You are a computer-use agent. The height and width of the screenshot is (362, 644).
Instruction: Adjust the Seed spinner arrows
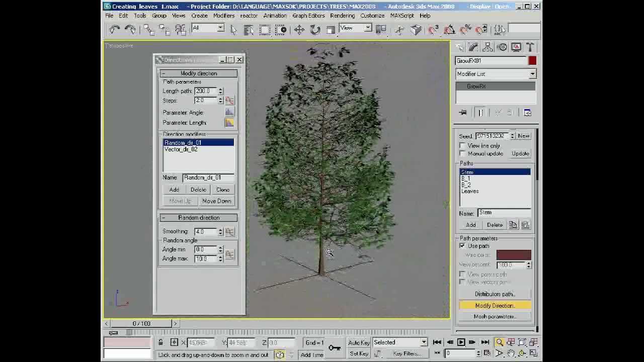click(512, 136)
